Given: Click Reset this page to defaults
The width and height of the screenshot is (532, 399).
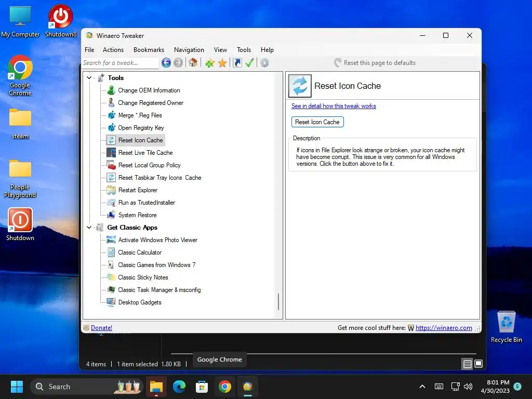Looking at the screenshot, I should click(x=375, y=63).
